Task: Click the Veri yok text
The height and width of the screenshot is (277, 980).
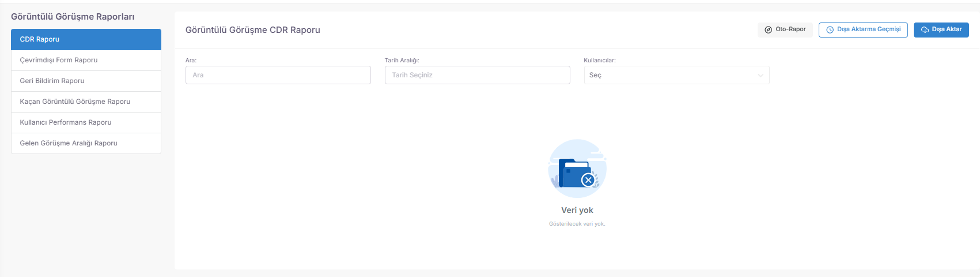Action: [577, 210]
